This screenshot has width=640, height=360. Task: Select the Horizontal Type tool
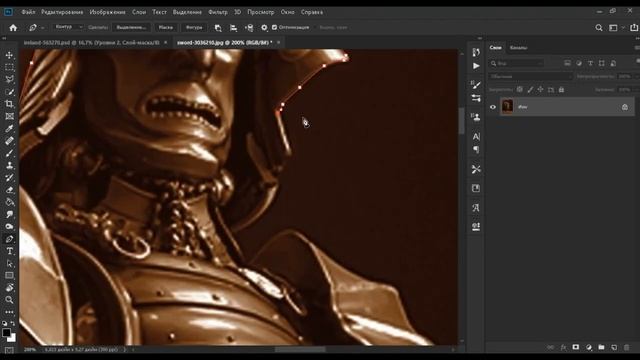[x=9, y=251]
